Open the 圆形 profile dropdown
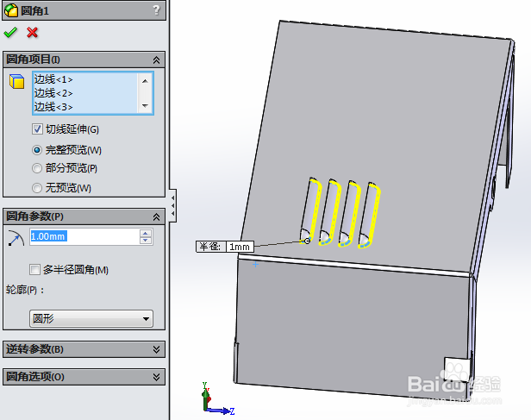 91,319
